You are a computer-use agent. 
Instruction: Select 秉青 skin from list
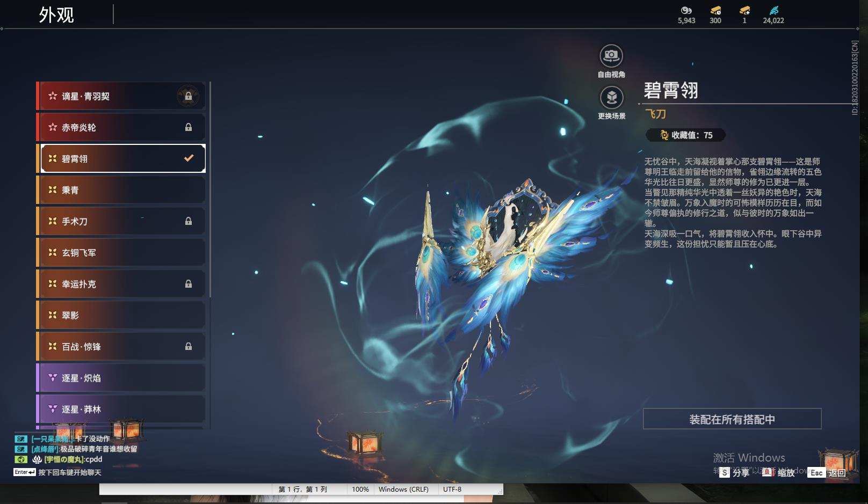pyautogui.click(x=121, y=189)
